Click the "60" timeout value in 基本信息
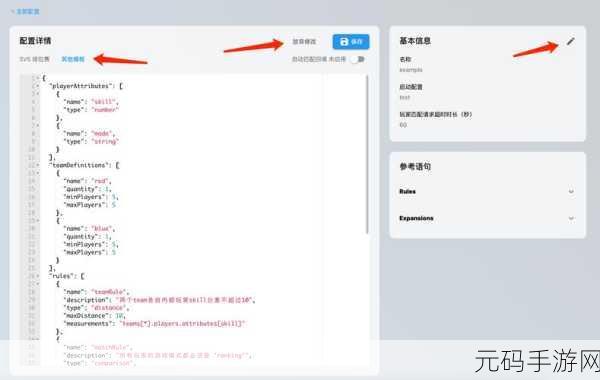 [403, 125]
